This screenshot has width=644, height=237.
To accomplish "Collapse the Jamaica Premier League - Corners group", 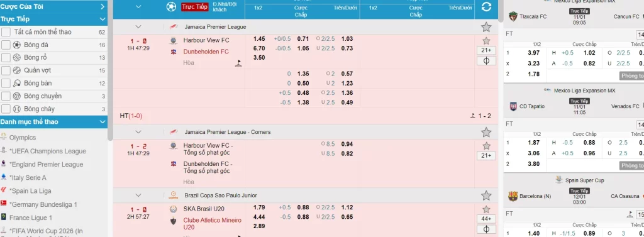I will (x=138, y=132).
